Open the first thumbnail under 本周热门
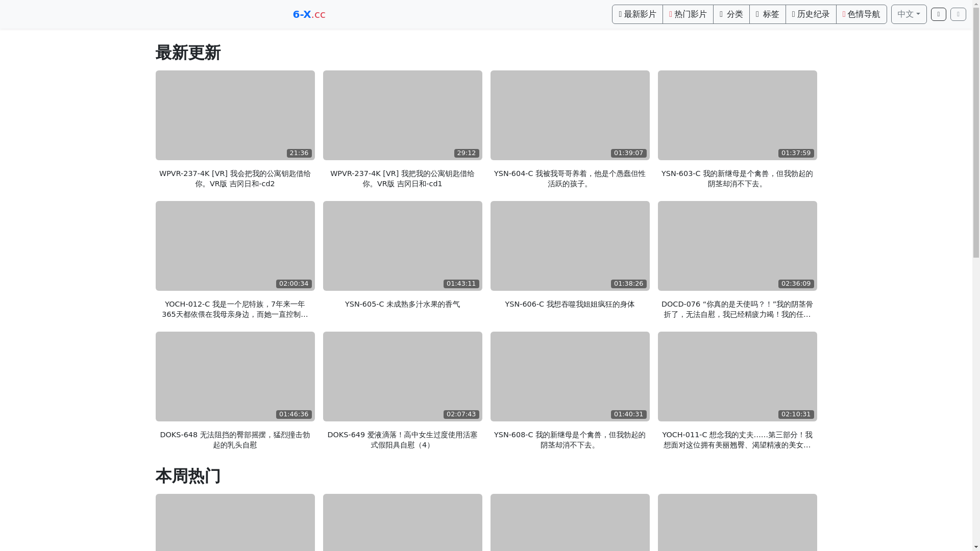Screen dimensions: 980x551 (235, 522)
